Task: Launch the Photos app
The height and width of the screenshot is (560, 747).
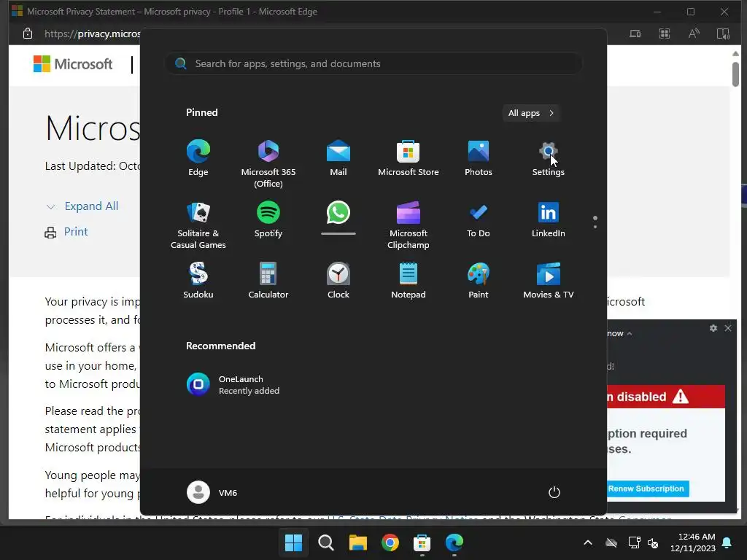Action: tap(479, 158)
